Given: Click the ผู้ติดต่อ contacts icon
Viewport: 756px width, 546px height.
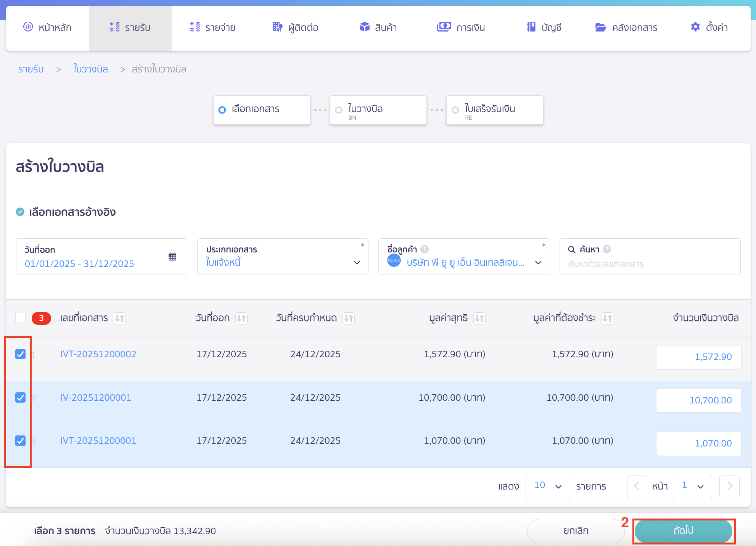Looking at the screenshot, I should [x=277, y=27].
